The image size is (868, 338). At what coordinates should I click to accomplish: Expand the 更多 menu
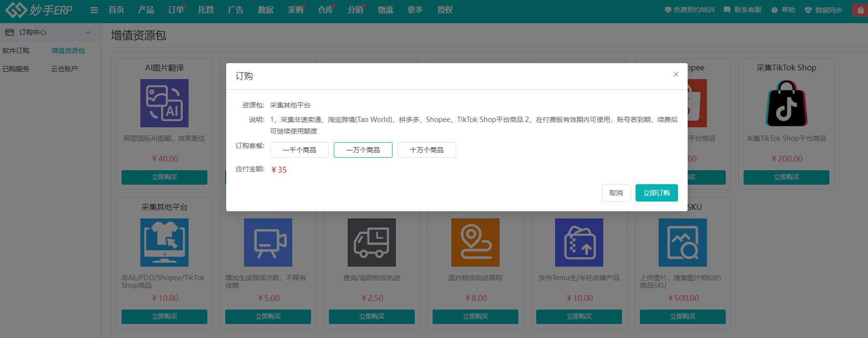415,10
